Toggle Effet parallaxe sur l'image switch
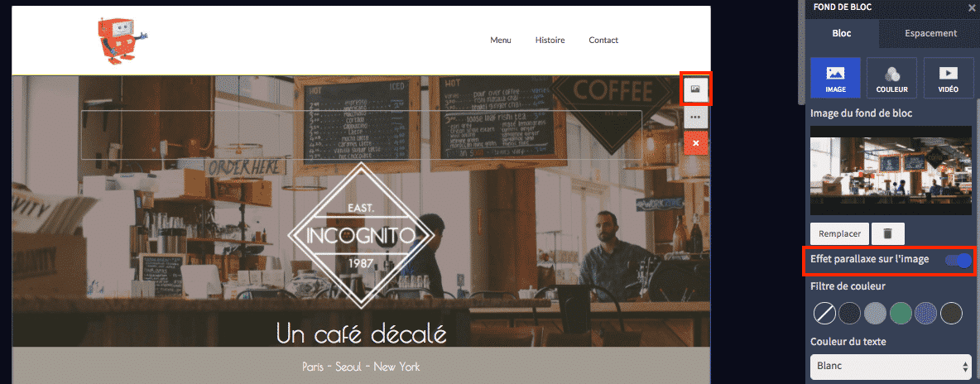980x384 pixels. point(958,260)
